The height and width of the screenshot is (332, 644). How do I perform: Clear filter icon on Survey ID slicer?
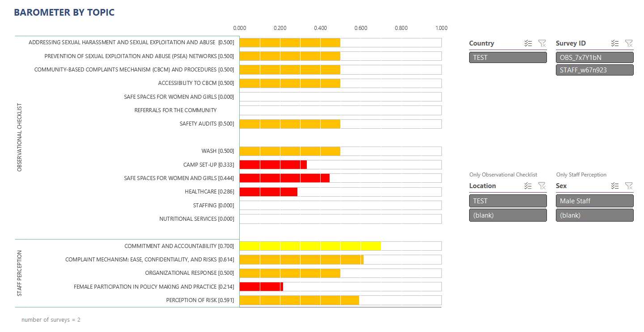pyautogui.click(x=629, y=43)
